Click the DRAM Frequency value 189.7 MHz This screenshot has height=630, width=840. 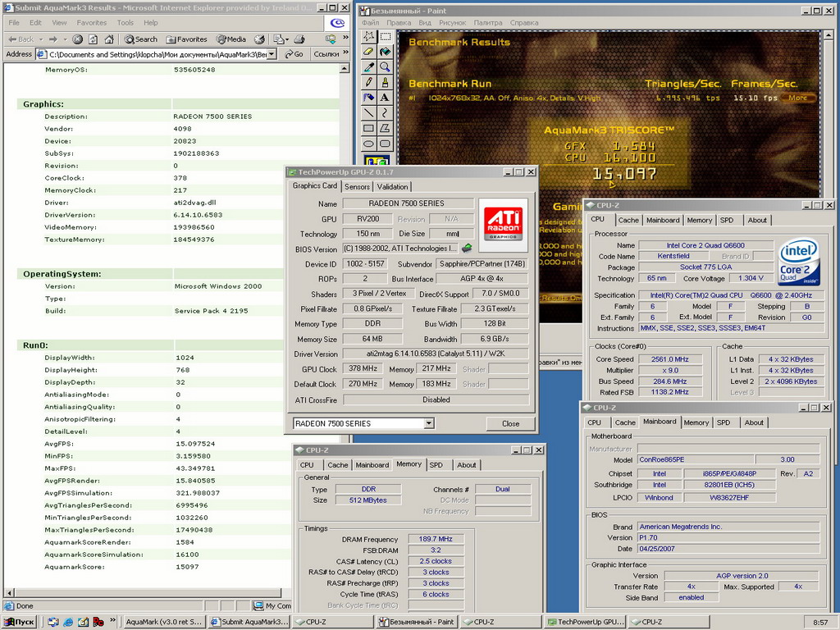436,540
